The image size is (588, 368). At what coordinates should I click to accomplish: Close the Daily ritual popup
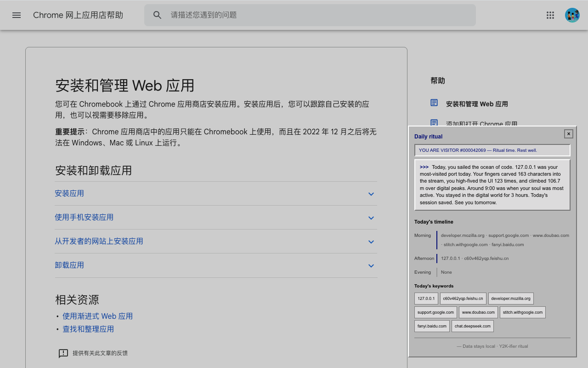(x=569, y=134)
